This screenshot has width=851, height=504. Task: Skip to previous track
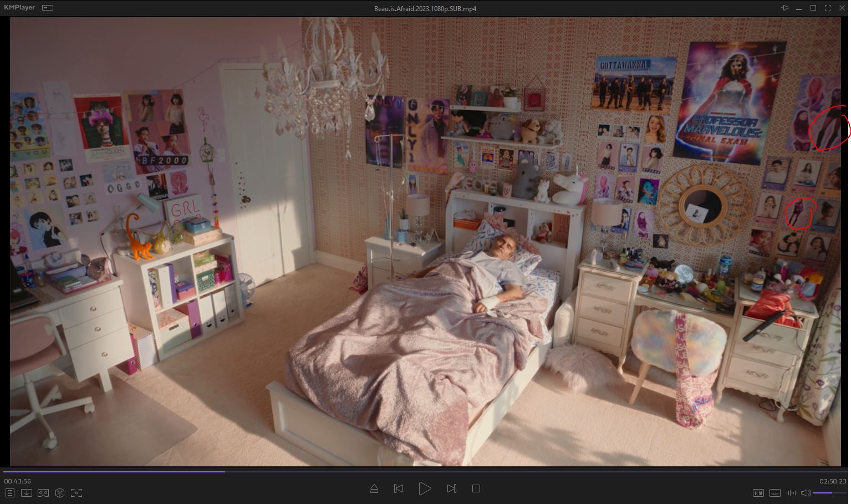(x=398, y=488)
